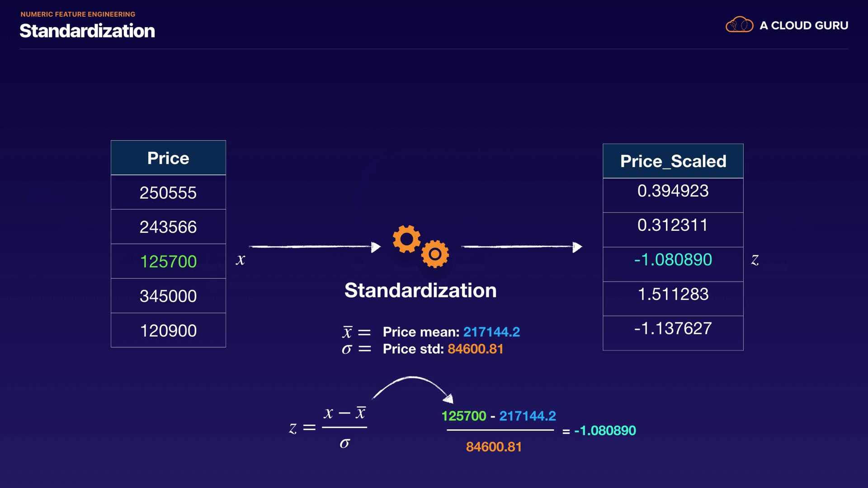Click the x variable label beside the Price table

coord(241,260)
